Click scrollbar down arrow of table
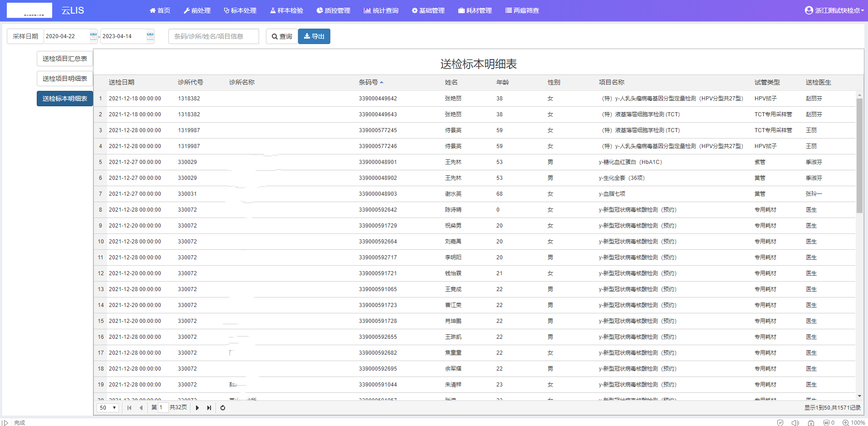Screen dimensions: 868x426 (859, 396)
